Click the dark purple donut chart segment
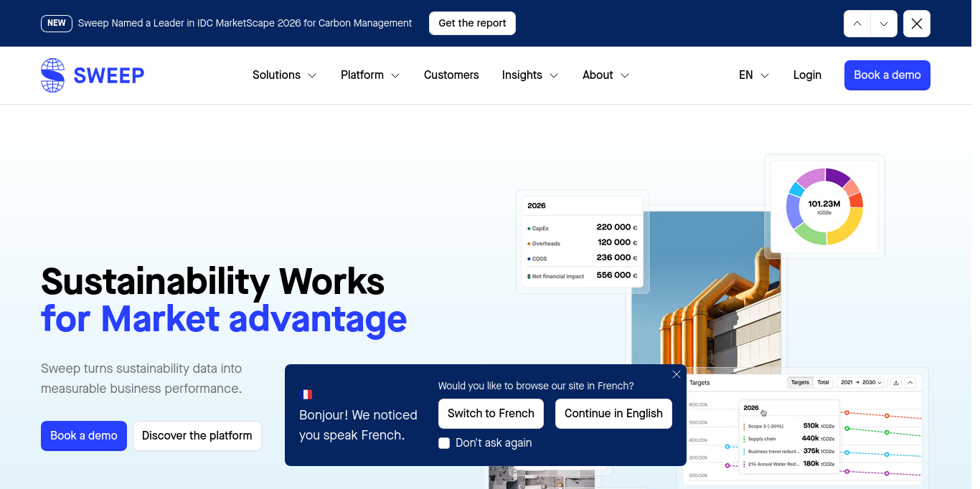The width and height of the screenshot is (980, 489). [837, 176]
